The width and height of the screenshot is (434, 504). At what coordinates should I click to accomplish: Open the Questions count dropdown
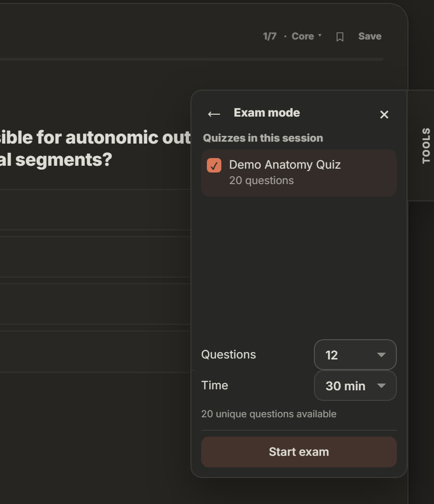355,355
